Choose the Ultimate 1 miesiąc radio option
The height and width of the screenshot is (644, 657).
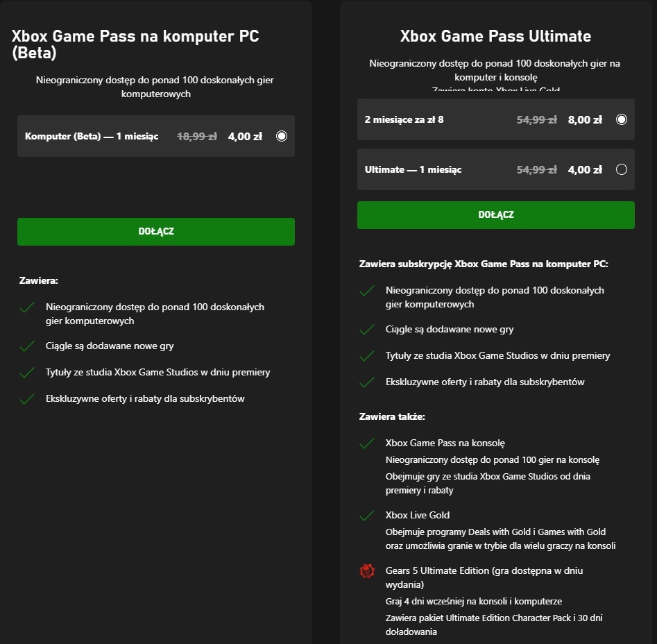click(x=622, y=169)
